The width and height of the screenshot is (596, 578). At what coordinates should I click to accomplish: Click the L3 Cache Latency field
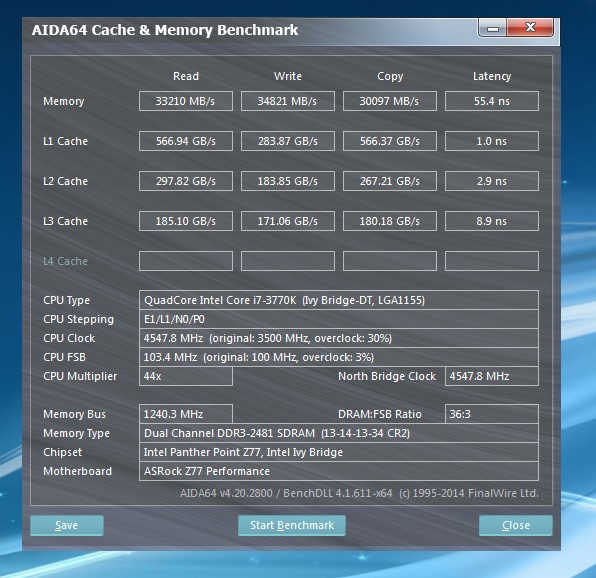[x=492, y=221]
